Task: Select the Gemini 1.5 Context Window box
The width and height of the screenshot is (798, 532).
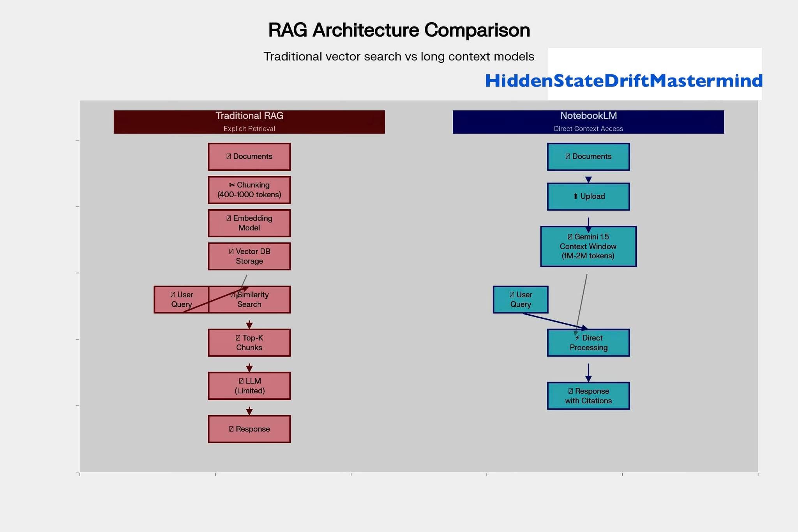Action: pyautogui.click(x=588, y=246)
